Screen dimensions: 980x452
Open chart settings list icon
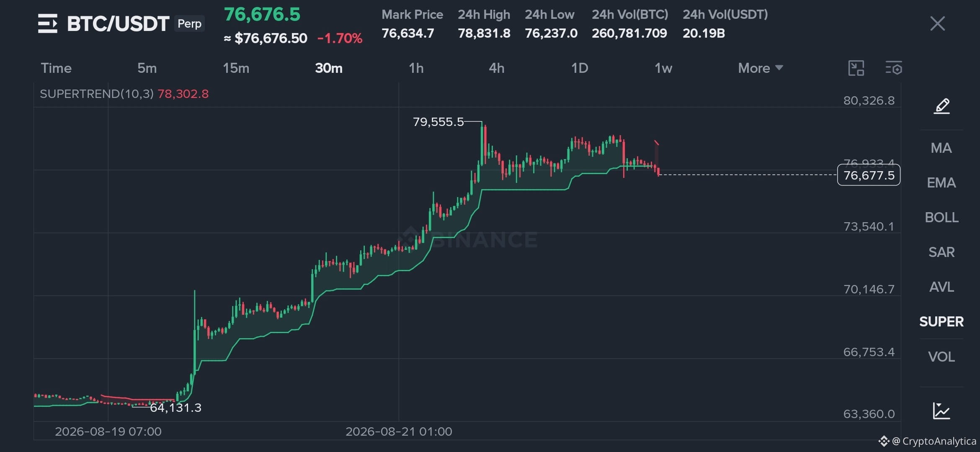[x=894, y=68]
